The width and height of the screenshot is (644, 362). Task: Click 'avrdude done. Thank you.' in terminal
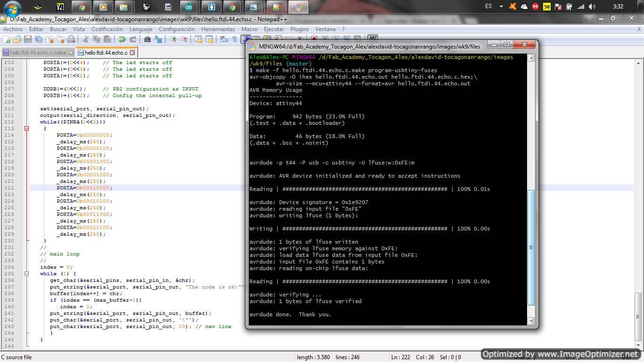point(290,314)
